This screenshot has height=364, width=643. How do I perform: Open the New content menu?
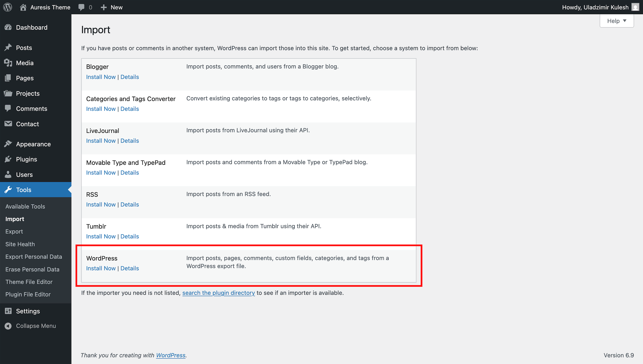pos(112,7)
